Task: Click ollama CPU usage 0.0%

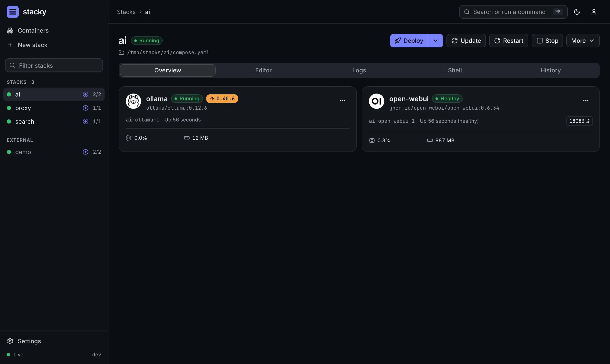Action: tap(136, 138)
